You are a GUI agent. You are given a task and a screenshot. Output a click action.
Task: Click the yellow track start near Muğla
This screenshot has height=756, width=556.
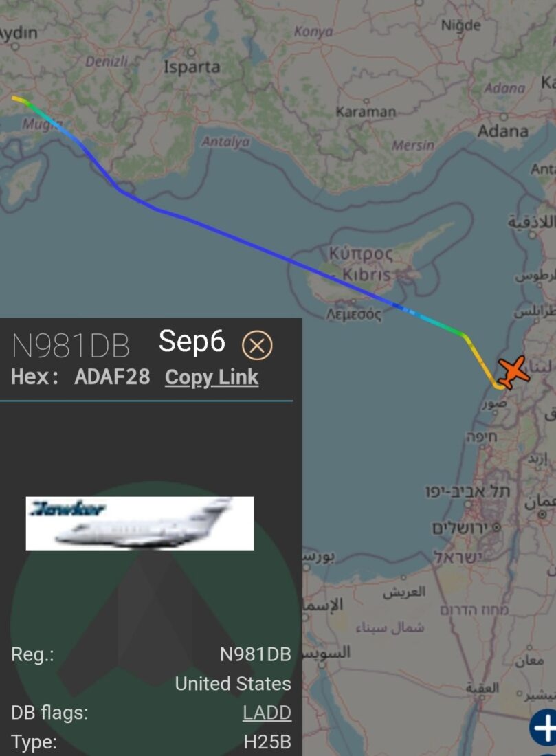pyautogui.click(x=19, y=100)
